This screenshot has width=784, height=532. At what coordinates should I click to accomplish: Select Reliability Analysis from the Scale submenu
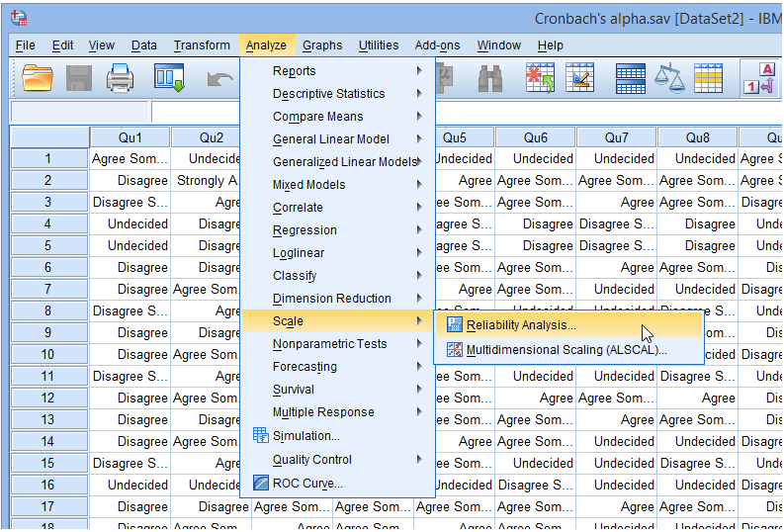tap(520, 324)
